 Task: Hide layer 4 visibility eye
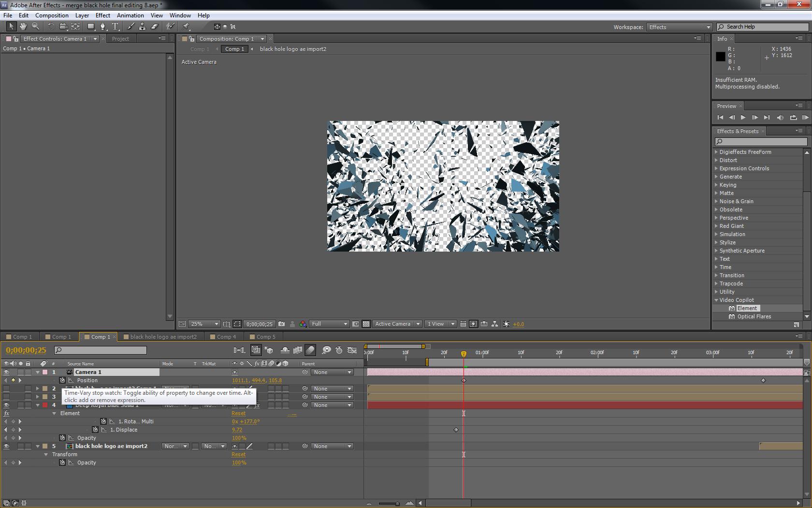tap(6, 405)
